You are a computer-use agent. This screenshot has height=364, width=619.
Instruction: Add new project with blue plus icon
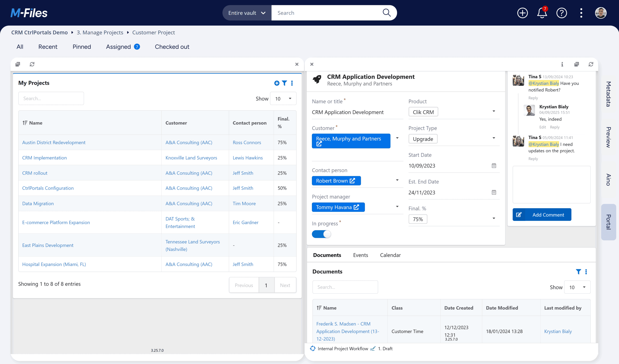point(277,83)
